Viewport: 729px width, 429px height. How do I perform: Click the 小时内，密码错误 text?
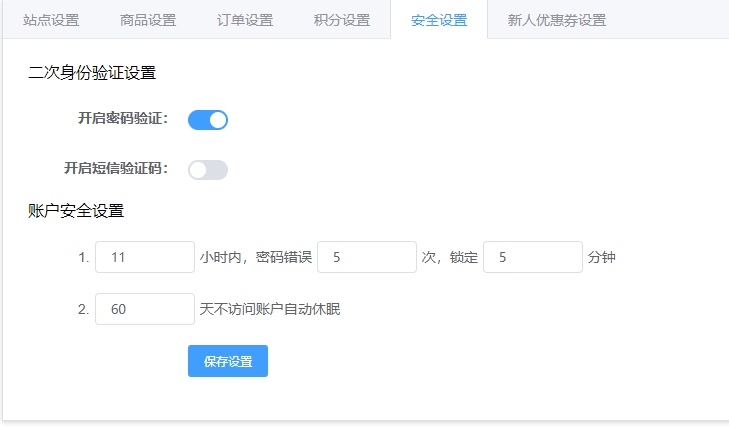click(256, 257)
